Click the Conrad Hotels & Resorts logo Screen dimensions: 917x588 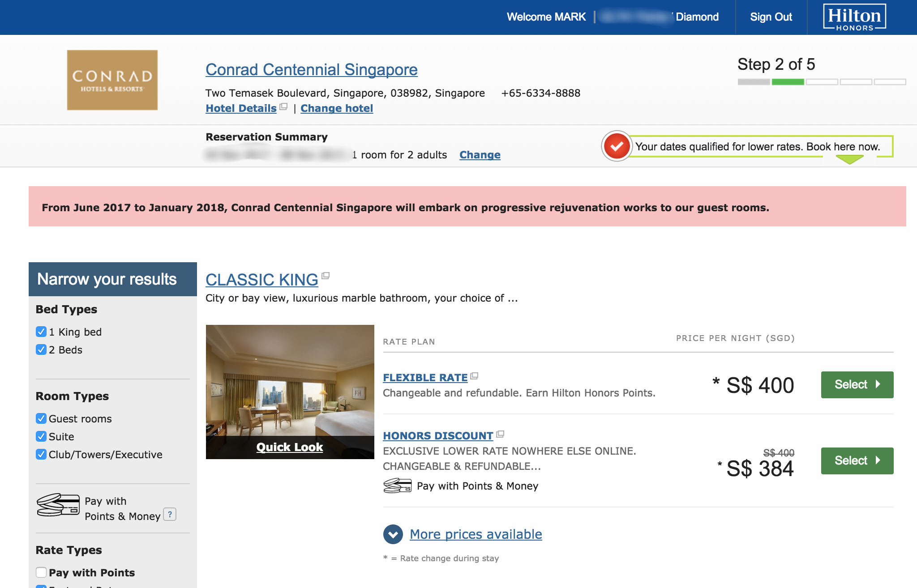tap(112, 80)
